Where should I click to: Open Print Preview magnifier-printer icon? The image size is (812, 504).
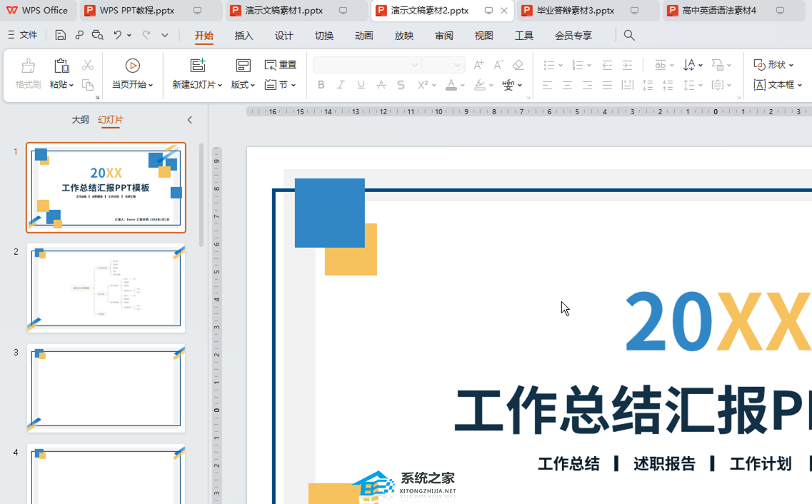pos(97,35)
